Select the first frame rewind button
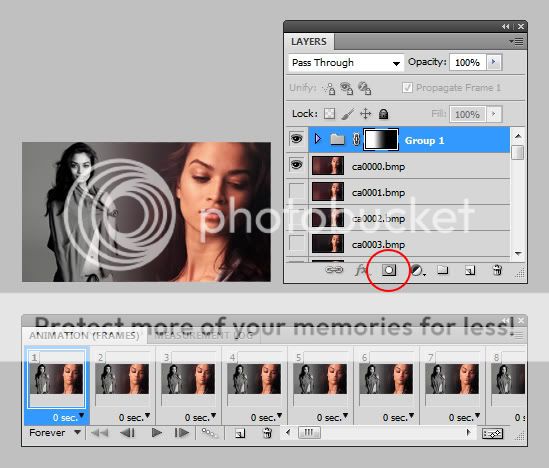This screenshot has width=549, height=468. (99, 433)
